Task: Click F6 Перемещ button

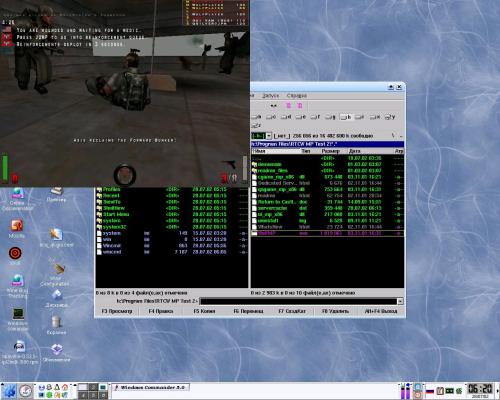Action: point(248,311)
